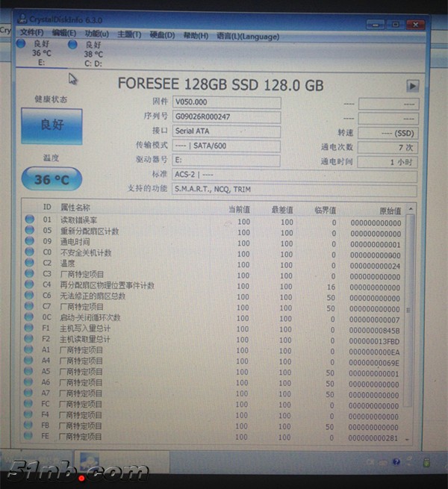Viewport: 448px width, 489px height.
Task: Open the 主题(T) menu
Action: pos(129,34)
